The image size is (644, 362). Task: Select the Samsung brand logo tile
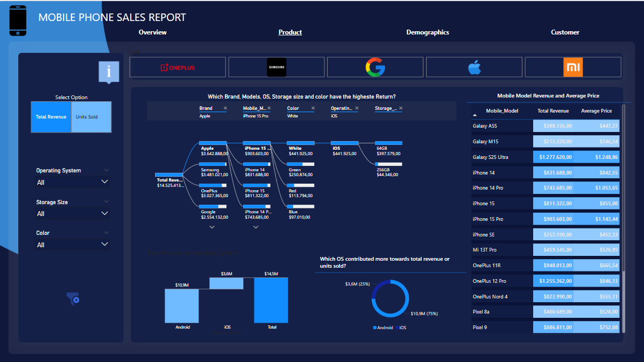tap(277, 67)
